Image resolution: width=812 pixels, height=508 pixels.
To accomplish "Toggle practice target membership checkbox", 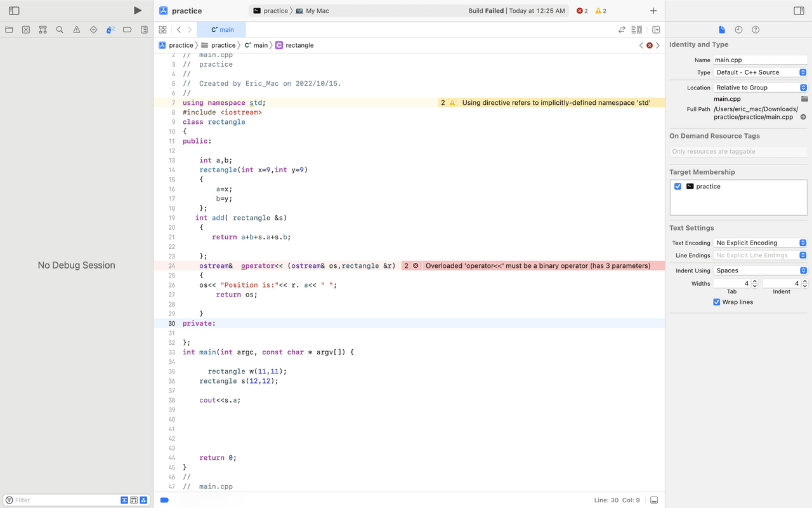I will (x=678, y=187).
